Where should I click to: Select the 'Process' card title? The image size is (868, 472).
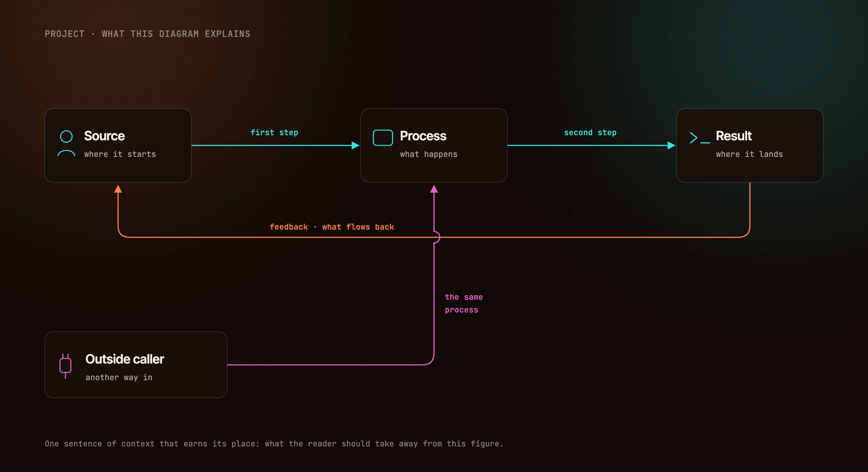(x=423, y=136)
